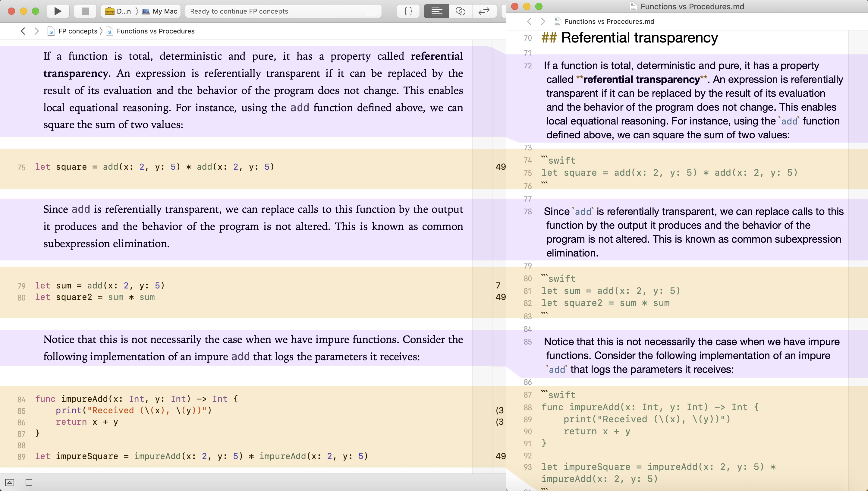The image size is (868, 491).
Task: Click the 'Ready to continue FP concepts' status field
Action: coord(283,11)
